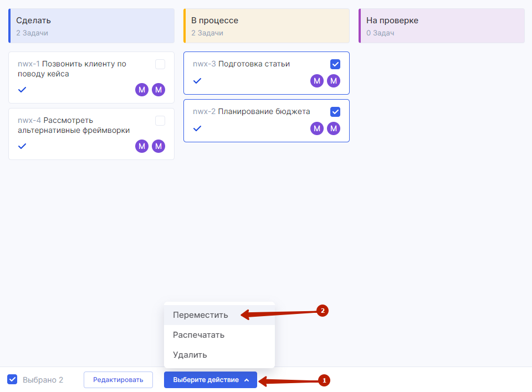Image resolution: width=532 pixels, height=392 pixels.
Task: Click the checkmark icon on nwx-2 card
Action: pos(197,128)
